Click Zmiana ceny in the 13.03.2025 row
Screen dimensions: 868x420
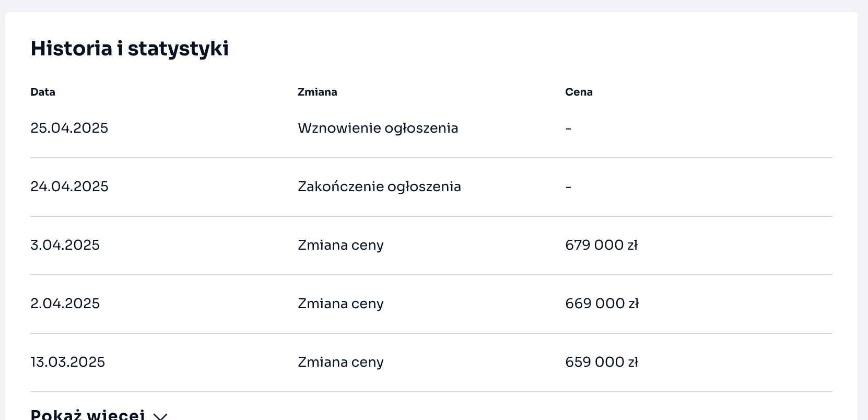341,362
